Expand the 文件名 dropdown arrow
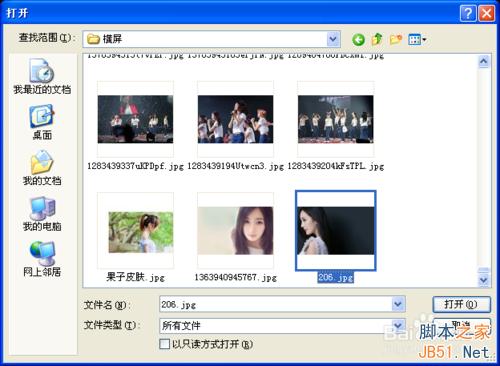The image size is (500, 366). [398, 304]
